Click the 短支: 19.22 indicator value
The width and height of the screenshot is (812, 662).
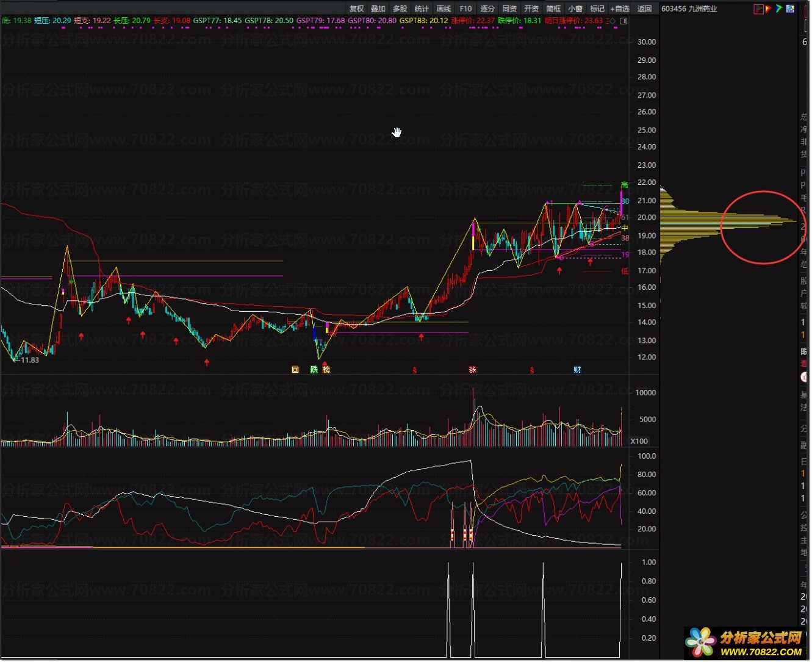click(93, 21)
